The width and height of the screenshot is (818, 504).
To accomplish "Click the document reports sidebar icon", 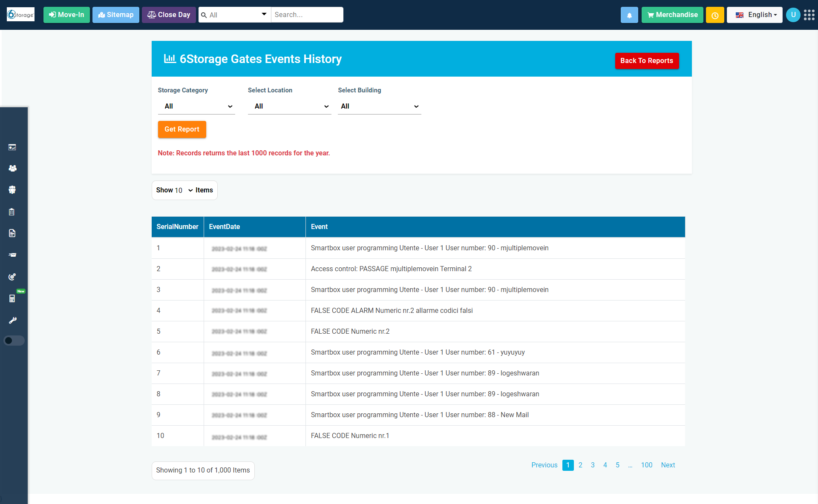I will pyautogui.click(x=12, y=233).
